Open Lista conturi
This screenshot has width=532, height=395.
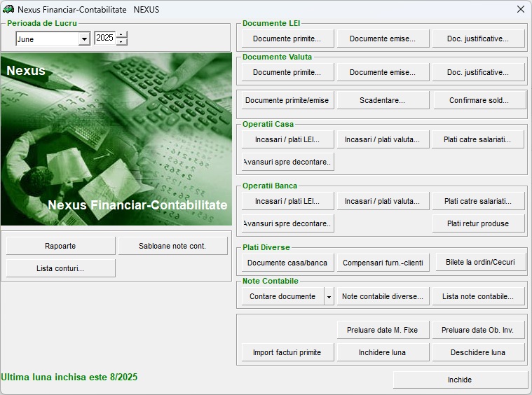click(61, 268)
